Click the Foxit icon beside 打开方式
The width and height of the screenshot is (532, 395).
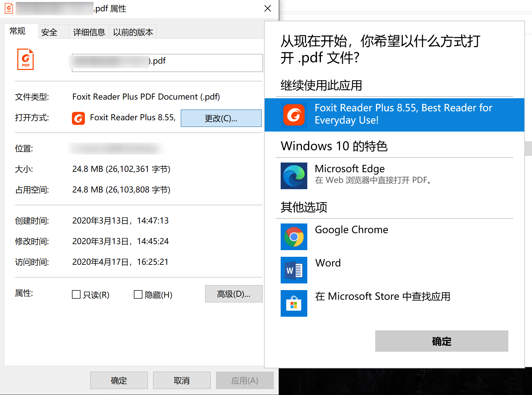coord(78,118)
